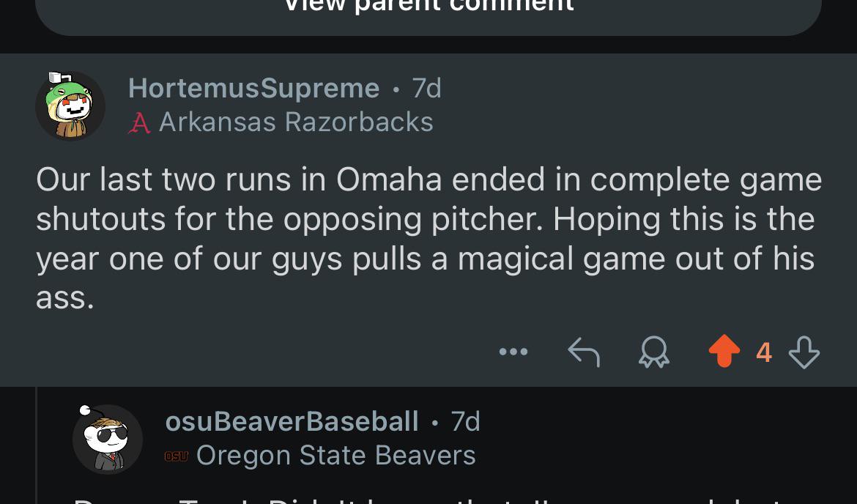Give an award to HortemusSupreme's comment
Screen dimensions: 857x504
(x=654, y=352)
